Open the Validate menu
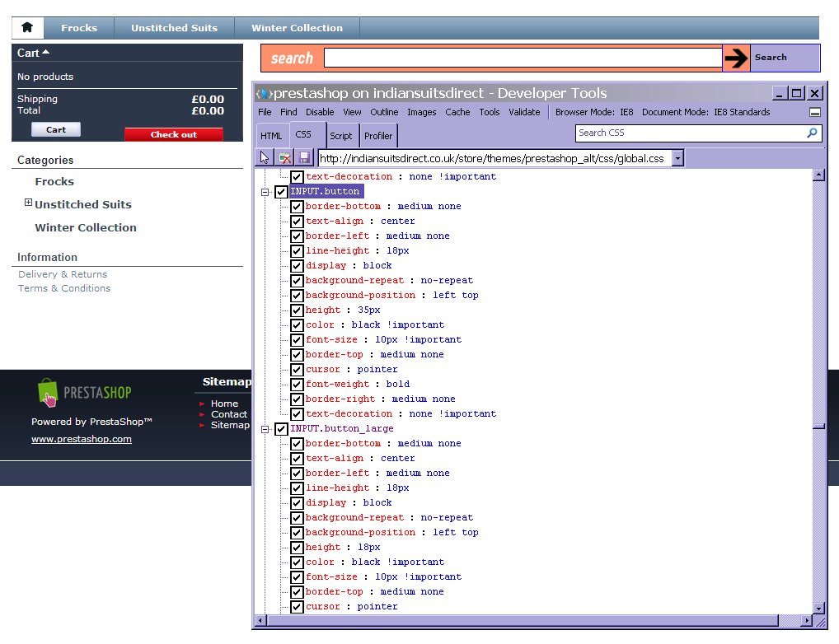This screenshot has width=839, height=644. pos(524,112)
